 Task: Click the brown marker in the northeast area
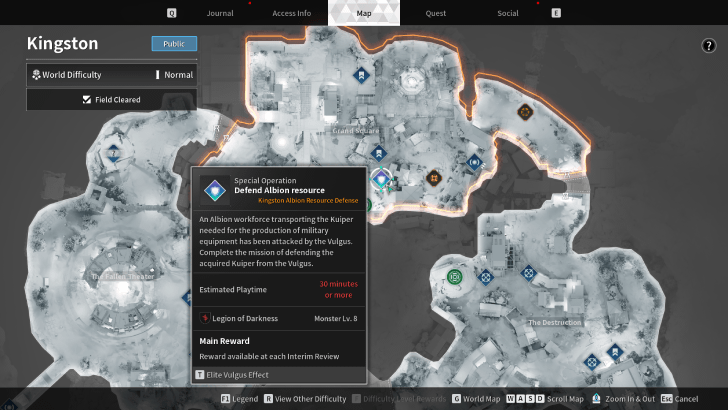(x=521, y=112)
